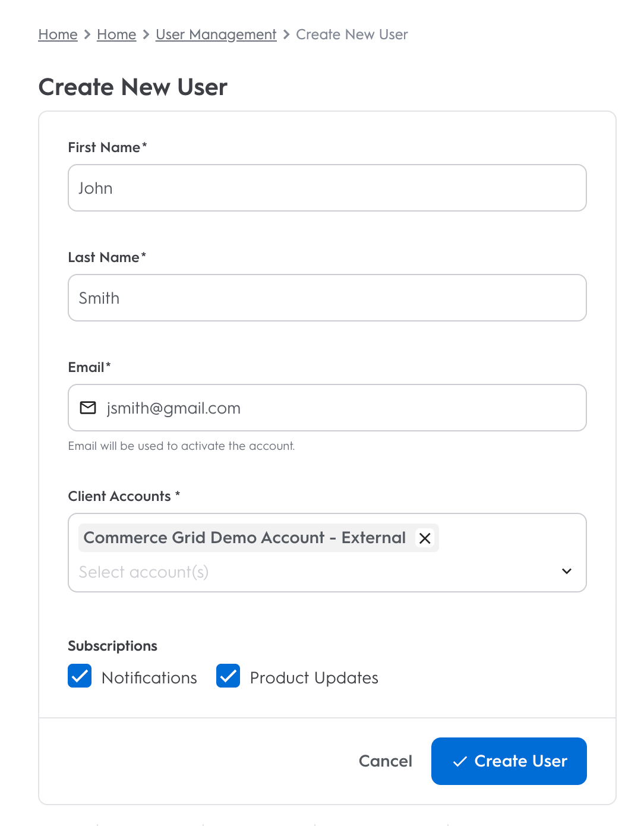Viewport: 644px width, 826px height.
Task: Click the Notifications checkbox label
Action: [149, 678]
